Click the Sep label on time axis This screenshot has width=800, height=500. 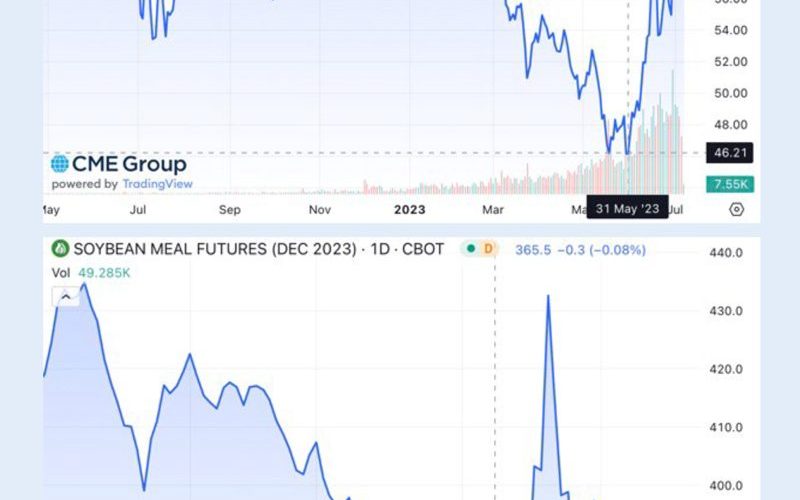click(230, 210)
